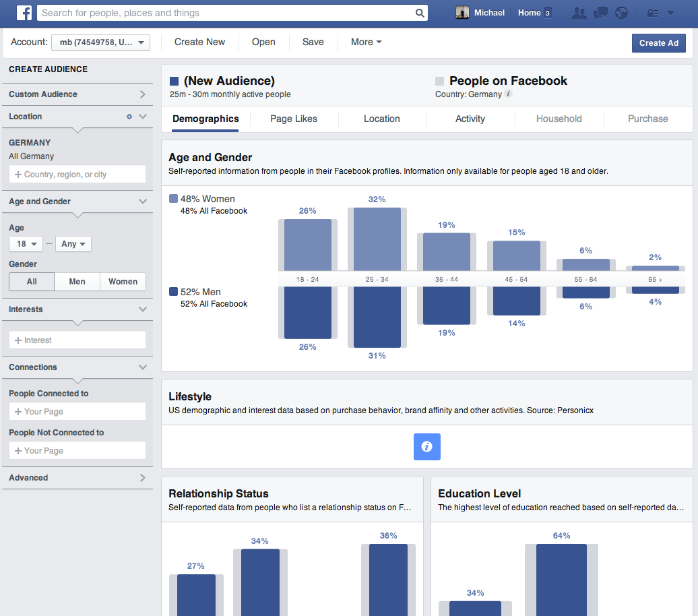Image resolution: width=698 pixels, height=616 pixels.
Task: Click the blue Lifestyle info icon
Action: tap(427, 446)
